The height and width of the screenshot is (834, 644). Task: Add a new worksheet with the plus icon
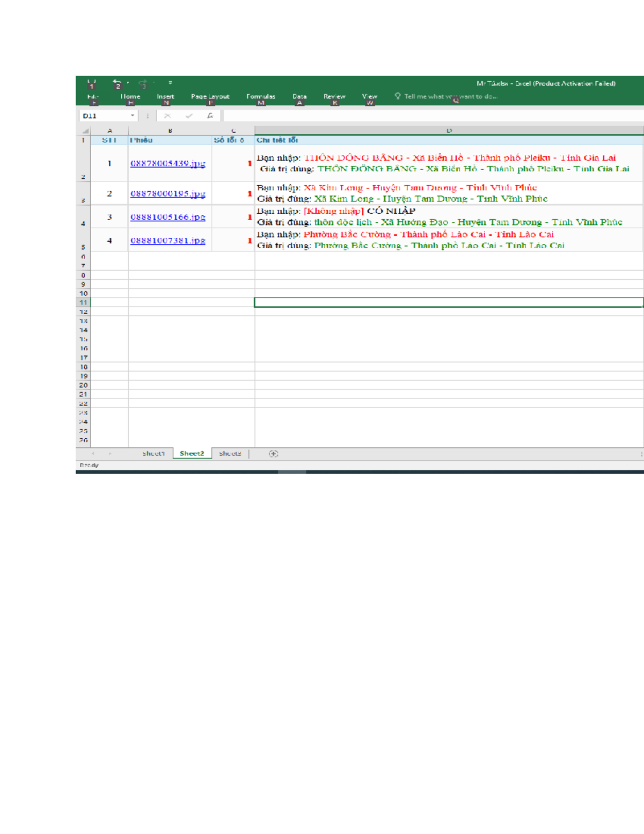[273, 453]
